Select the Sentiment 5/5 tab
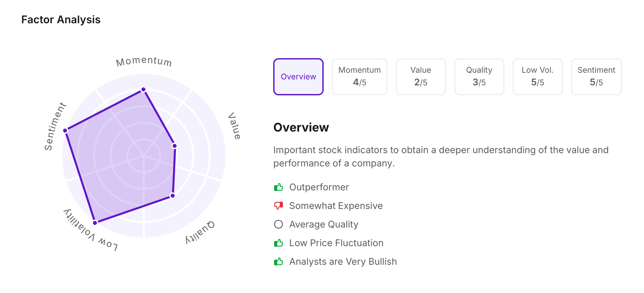 [x=596, y=77]
